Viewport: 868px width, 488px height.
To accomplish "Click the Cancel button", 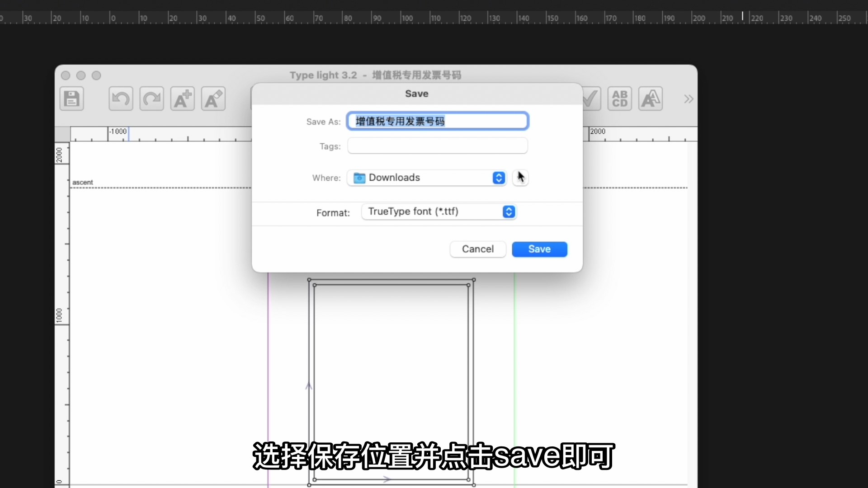I will coord(477,249).
